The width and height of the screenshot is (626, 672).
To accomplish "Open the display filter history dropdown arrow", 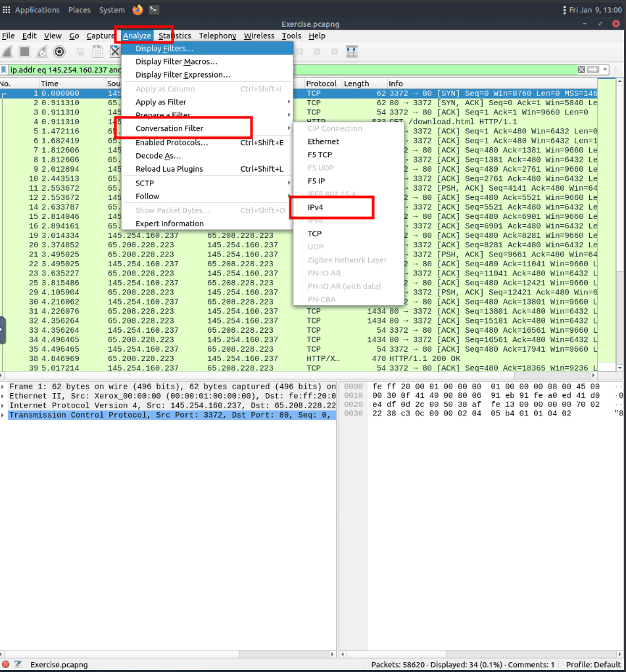I will (605, 70).
